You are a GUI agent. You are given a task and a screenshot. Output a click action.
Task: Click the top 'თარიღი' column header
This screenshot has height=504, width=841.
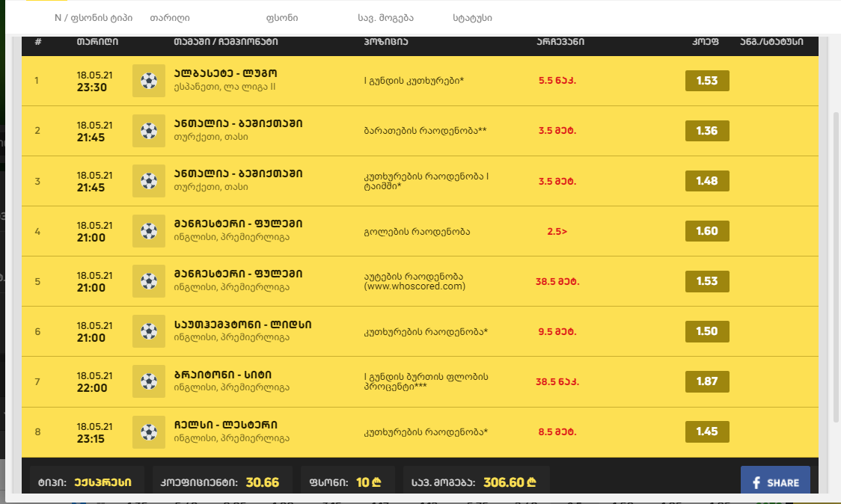point(170,18)
